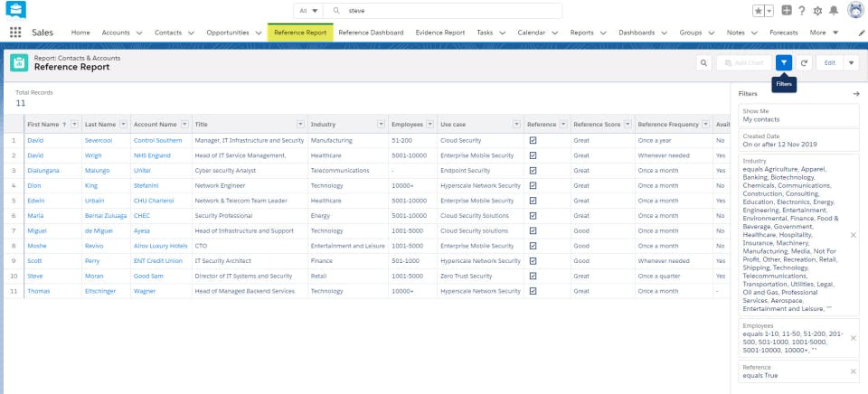Open the First Name column dropdown
The image size is (868, 394).
click(x=74, y=125)
